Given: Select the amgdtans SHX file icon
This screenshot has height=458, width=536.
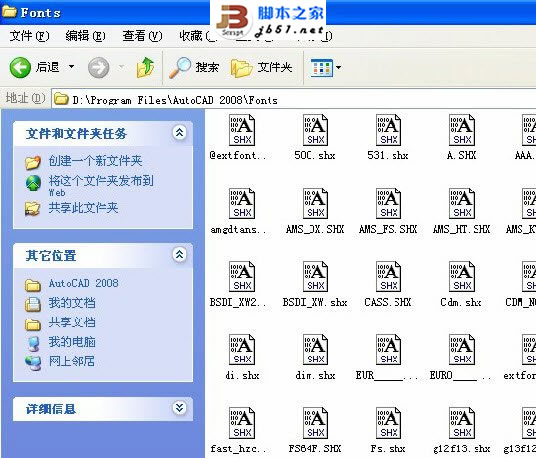Looking at the screenshot, I should point(242,203).
